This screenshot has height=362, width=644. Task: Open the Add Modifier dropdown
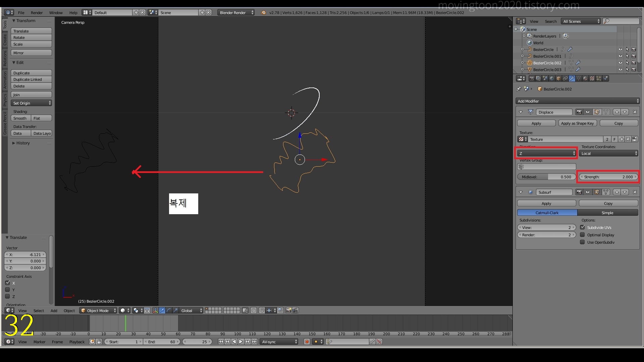tap(578, 101)
